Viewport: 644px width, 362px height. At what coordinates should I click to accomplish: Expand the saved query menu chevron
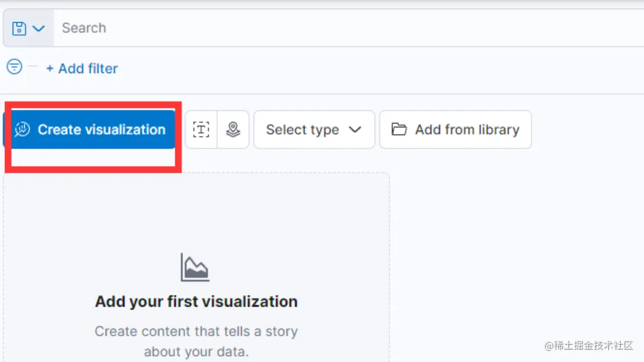point(39,29)
